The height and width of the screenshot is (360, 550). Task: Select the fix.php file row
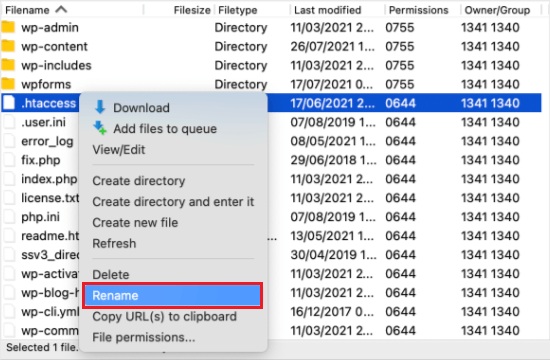(271, 160)
